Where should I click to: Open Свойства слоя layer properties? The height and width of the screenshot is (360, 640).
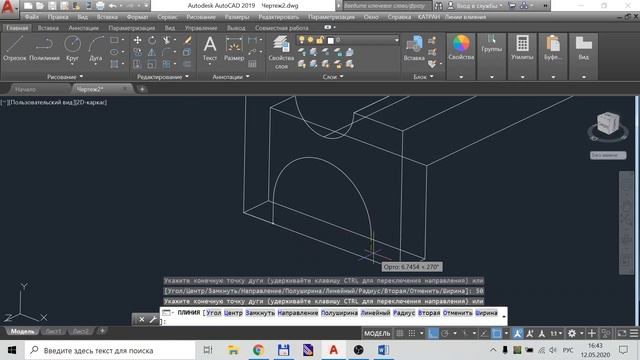pos(281,52)
